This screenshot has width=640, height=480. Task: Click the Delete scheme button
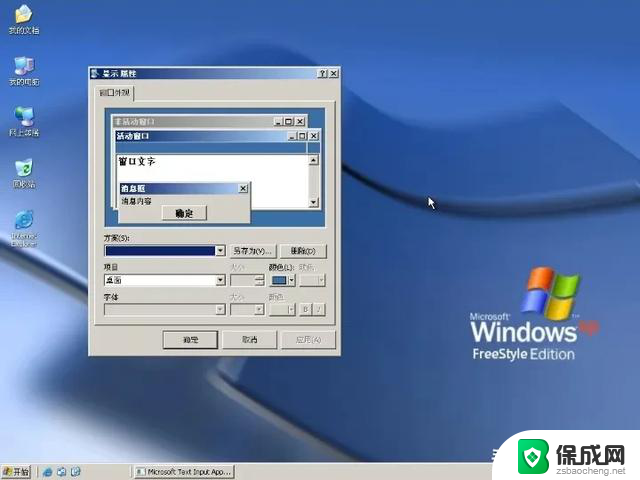tap(303, 251)
